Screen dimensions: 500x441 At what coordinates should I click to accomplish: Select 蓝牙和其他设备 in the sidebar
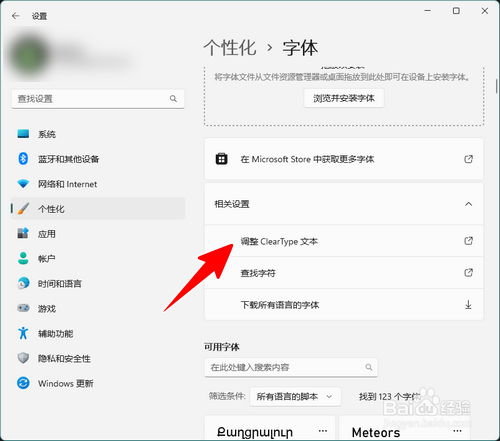(98, 159)
